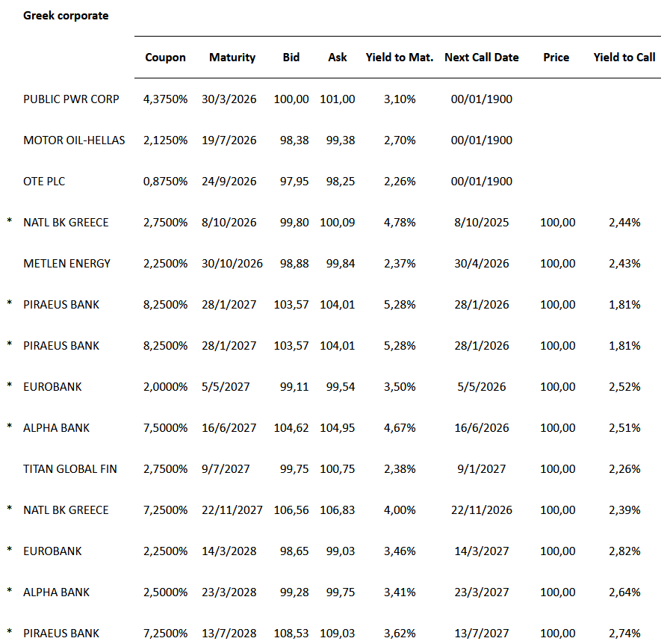Select the TITAN GLOBAL FIN row name

pyautogui.click(x=69, y=469)
